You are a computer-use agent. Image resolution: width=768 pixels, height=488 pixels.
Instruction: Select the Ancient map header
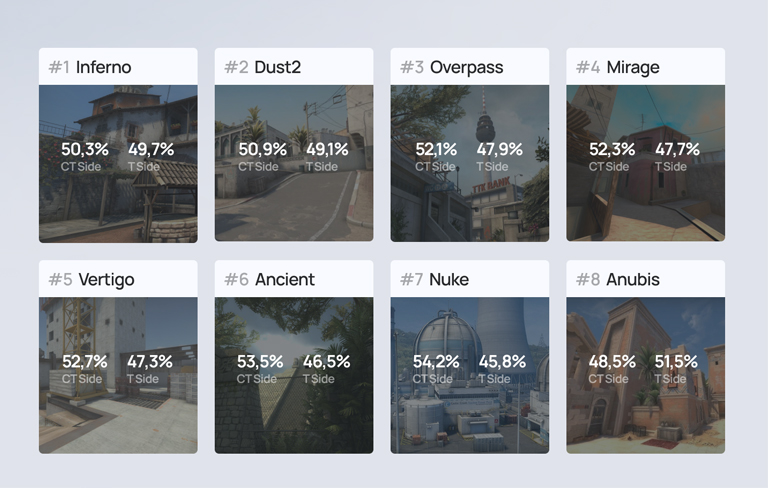pos(284,280)
